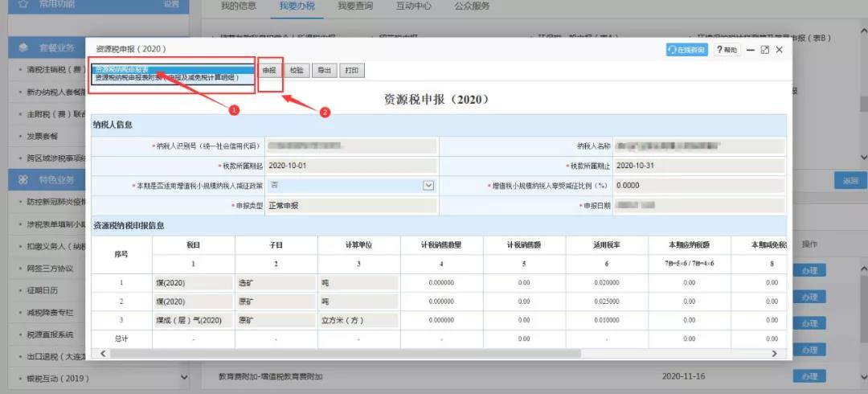Click the 校验 validate button

(297, 71)
